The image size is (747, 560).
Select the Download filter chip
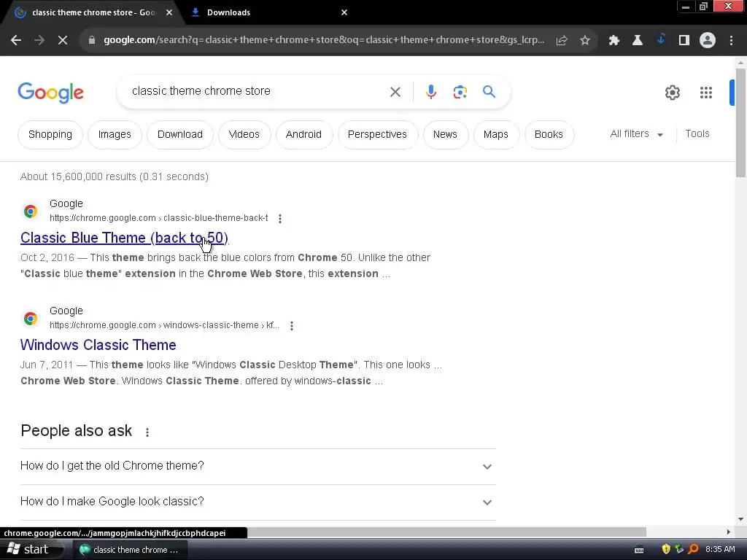pyautogui.click(x=179, y=134)
